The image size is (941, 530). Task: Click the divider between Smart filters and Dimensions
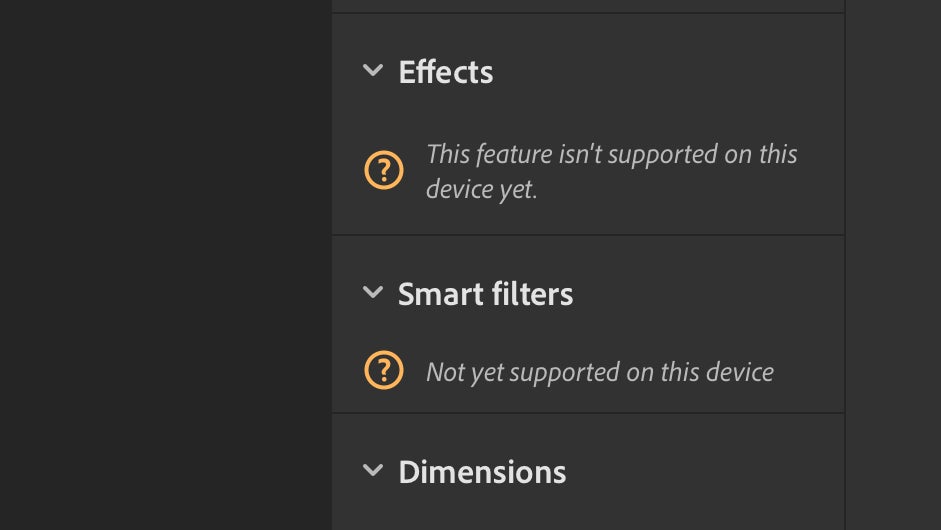pyautogui.click(x=588, y=413)
